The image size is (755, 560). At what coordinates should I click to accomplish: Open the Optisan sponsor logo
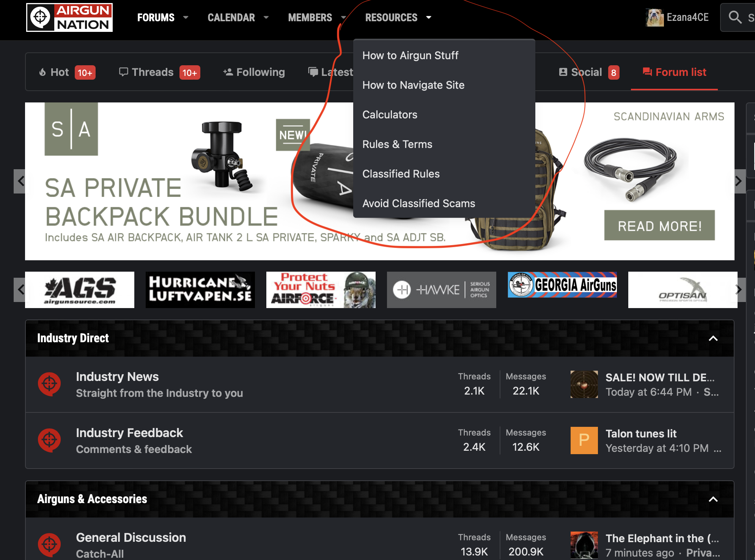click(683, 290)
